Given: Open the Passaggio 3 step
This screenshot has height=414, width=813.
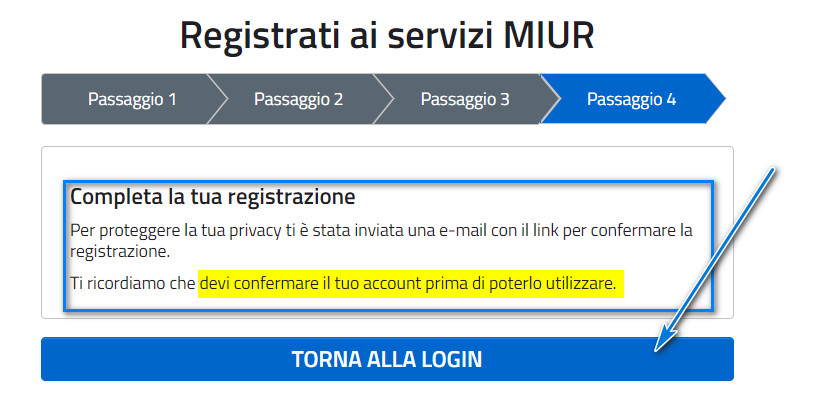Looking at the screenshot, I should tap(465, 99).
